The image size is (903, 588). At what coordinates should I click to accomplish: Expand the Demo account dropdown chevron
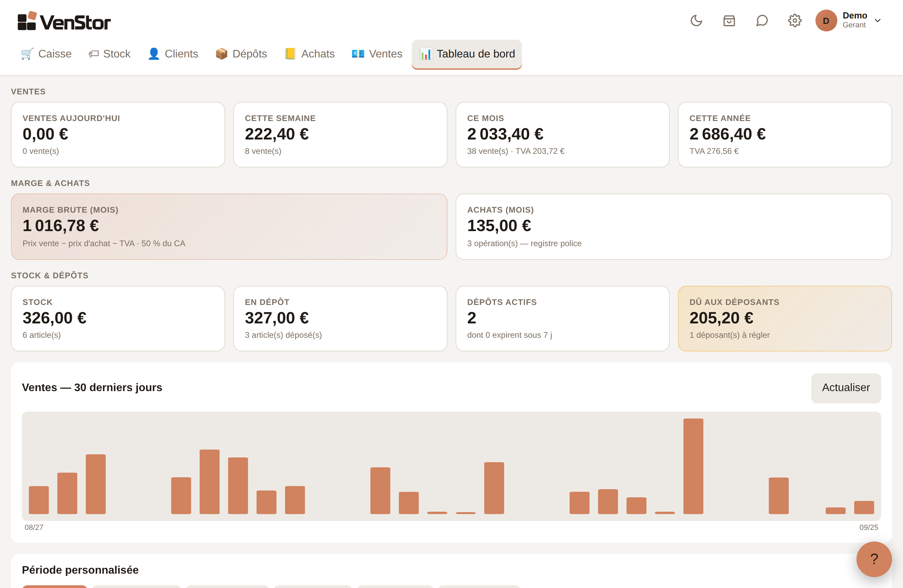pyautogui.click(x=878, y=21)
